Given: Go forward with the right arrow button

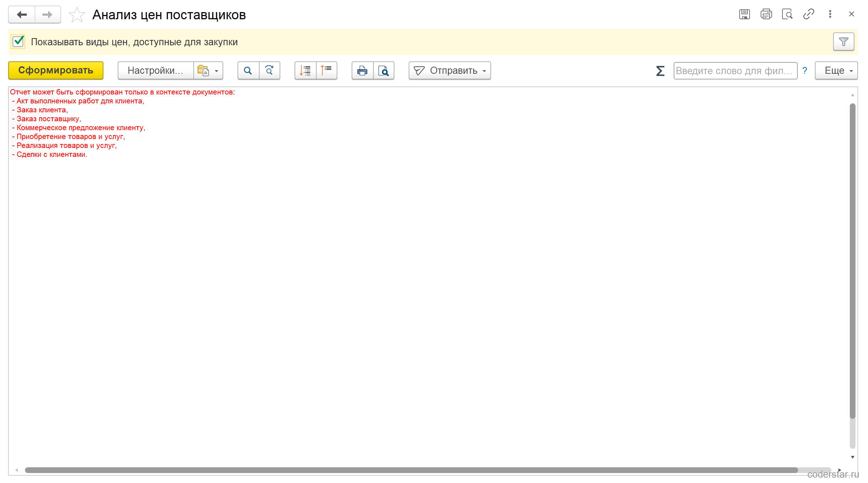Looking at the screenshot, I should (48, 15).
